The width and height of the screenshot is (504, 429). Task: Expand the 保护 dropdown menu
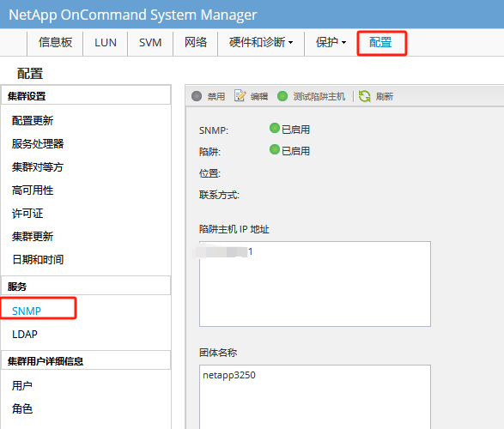331,42
